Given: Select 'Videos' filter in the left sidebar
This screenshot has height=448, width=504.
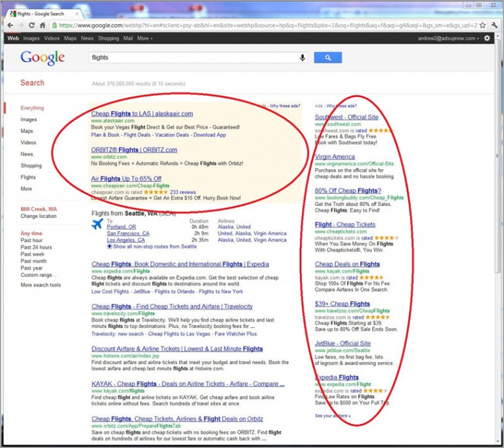Looking at the screenshot, I should [28, 142].
